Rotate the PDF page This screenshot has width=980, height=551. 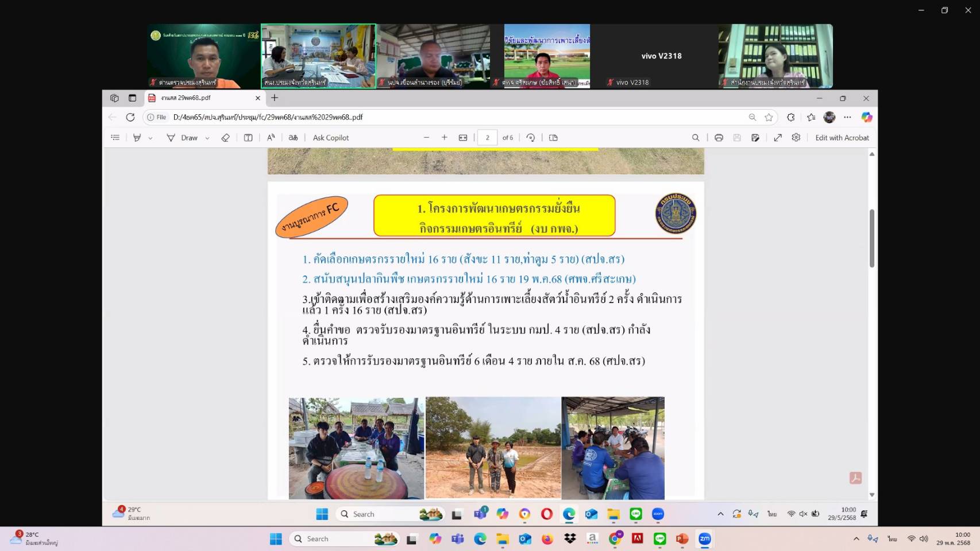click(x=531, y=138)
